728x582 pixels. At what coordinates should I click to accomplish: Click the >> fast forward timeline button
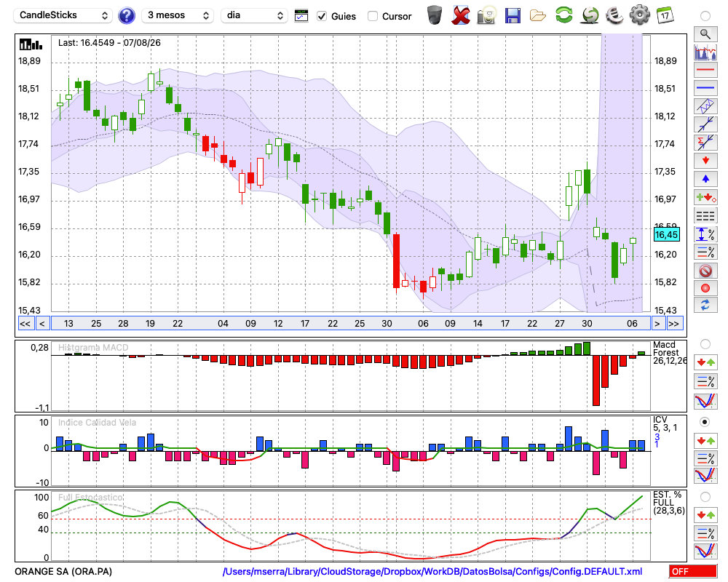pyautogui.click(x=673, y=324)
